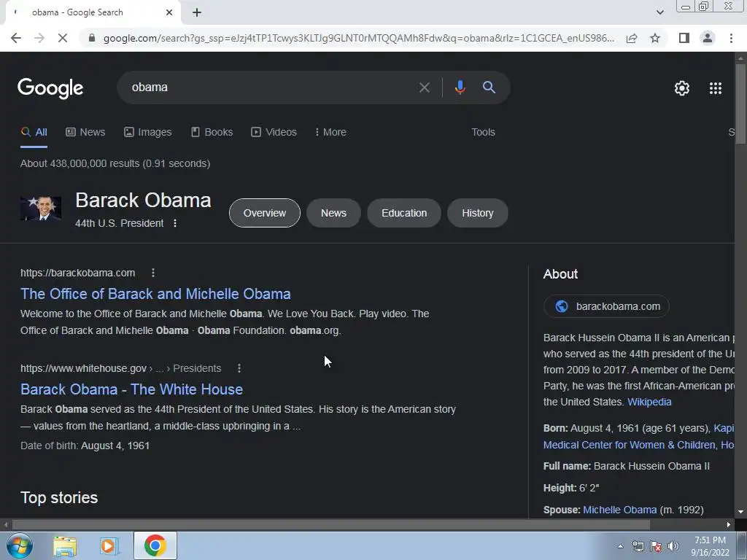Click the barackobama.com website chip

[x=606, y=306]
